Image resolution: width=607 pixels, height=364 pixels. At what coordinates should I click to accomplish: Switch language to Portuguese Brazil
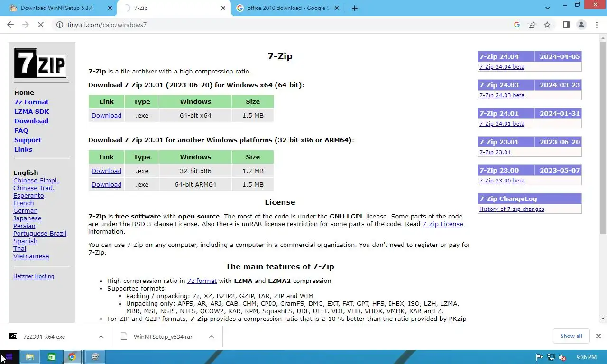pos(40,233)
